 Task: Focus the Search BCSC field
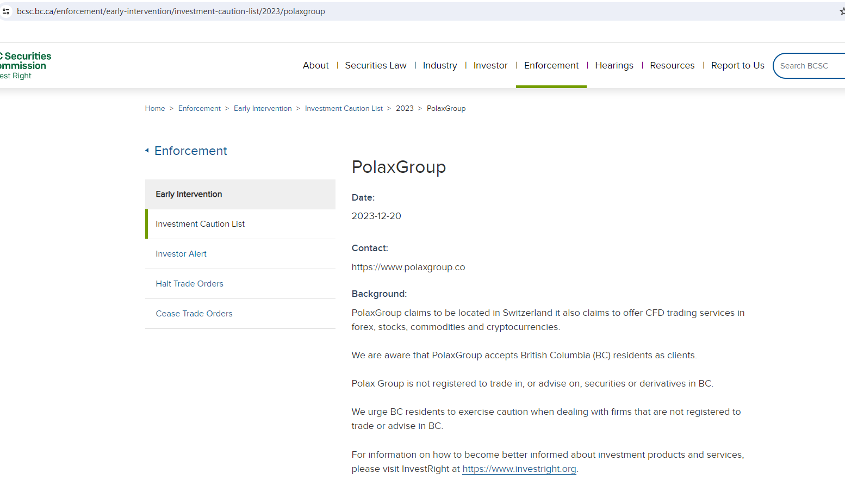pyautogui.click(x=810, y=66)
